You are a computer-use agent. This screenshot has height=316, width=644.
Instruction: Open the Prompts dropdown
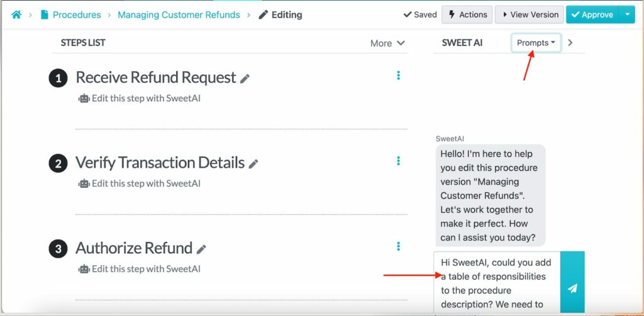(536, 43)
